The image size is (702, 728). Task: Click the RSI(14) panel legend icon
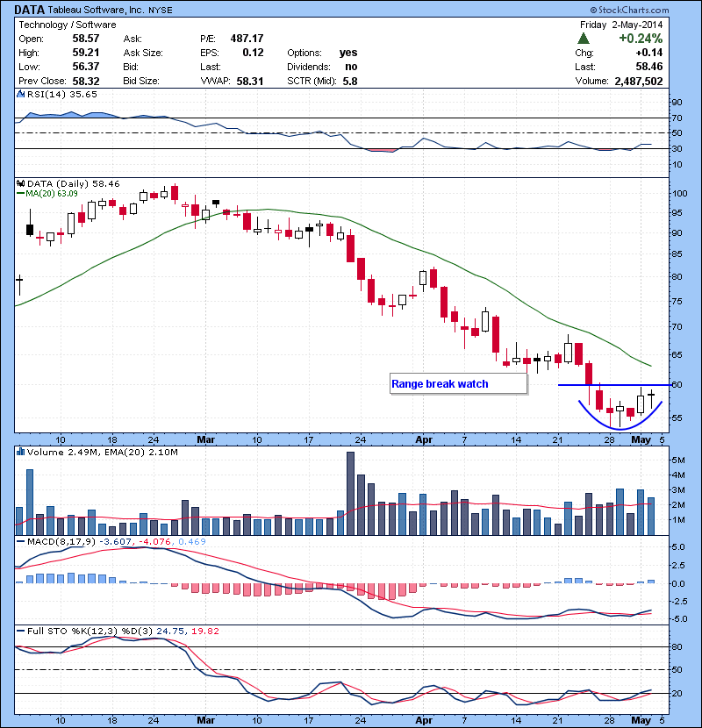pos(21,94)
